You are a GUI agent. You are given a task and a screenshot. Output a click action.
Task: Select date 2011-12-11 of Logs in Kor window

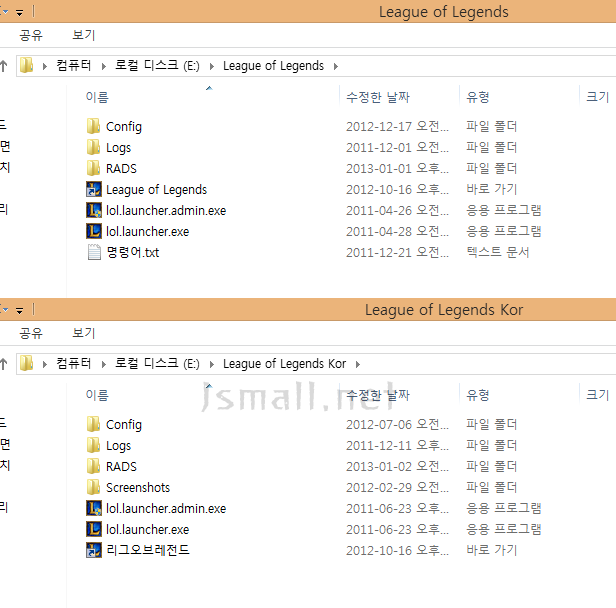[397, 445]
